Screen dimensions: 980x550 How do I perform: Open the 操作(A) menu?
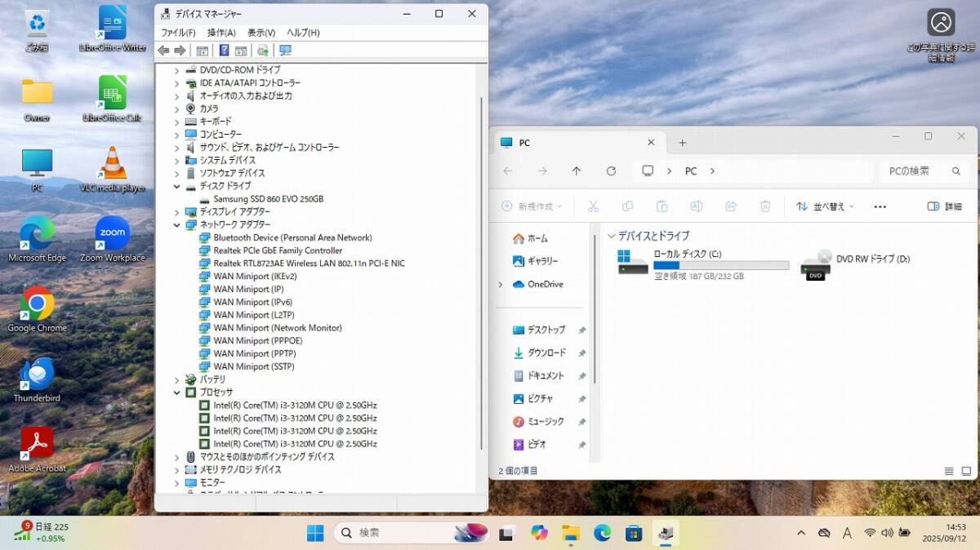(x=220, y=33)
